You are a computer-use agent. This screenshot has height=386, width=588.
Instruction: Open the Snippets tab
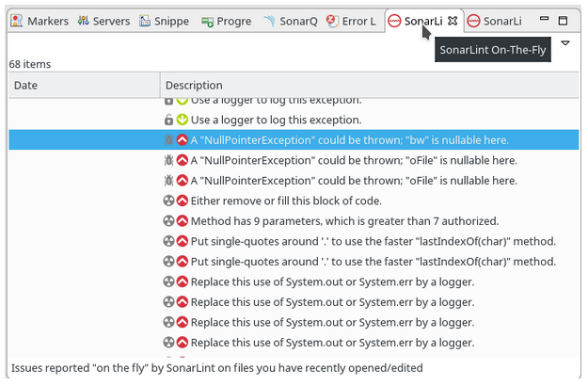point(165,21)
